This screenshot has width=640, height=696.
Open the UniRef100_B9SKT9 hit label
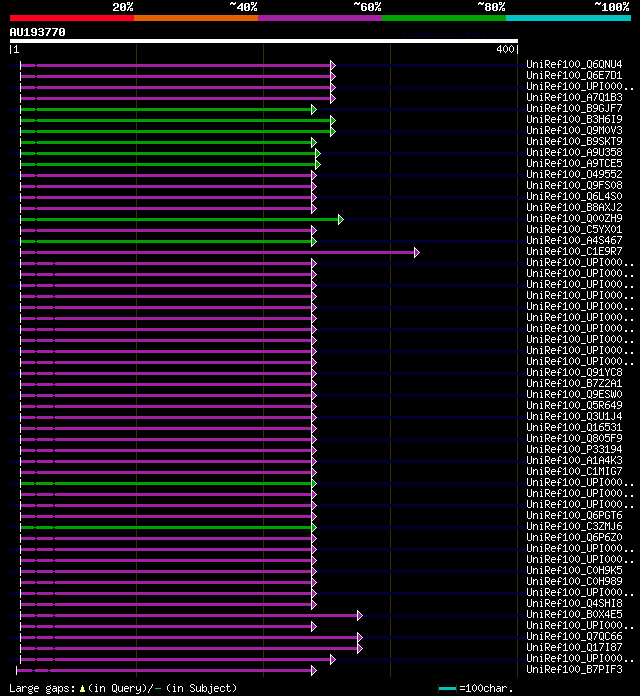coord(574,141)
